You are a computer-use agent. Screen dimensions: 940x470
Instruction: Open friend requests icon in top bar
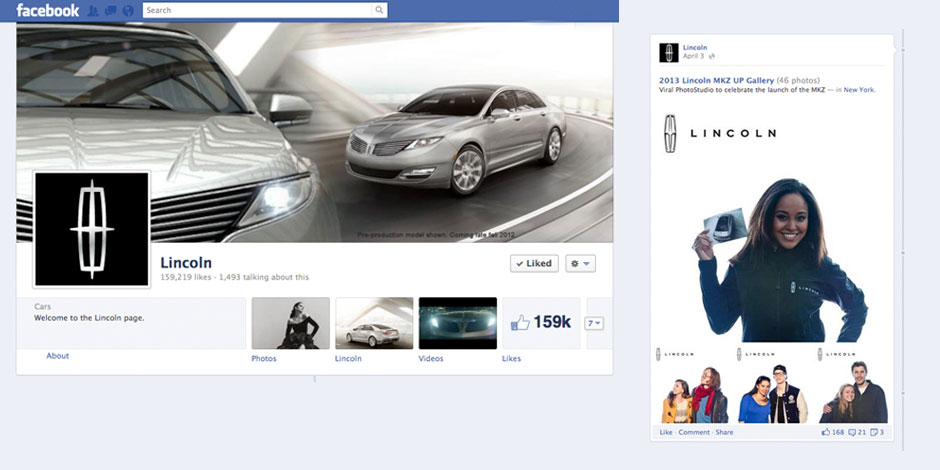[x=93, y=11]
